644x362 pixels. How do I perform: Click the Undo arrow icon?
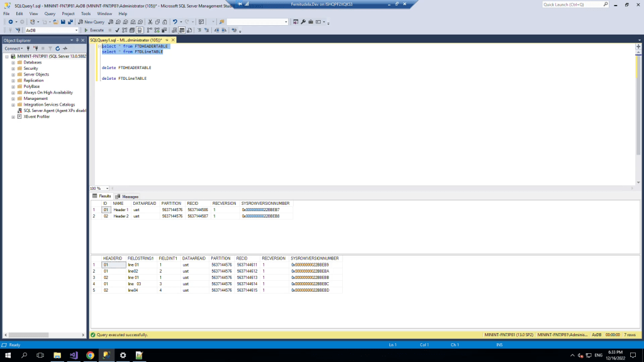[175, 21]
